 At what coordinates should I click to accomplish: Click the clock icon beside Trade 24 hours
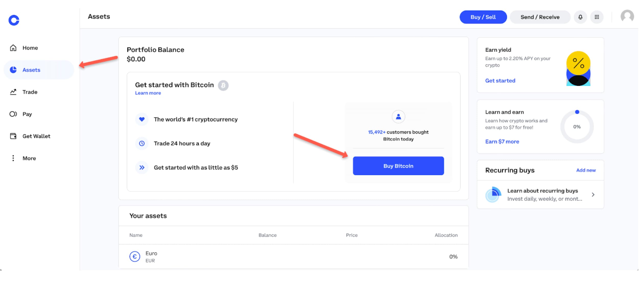(x=142, y=144)
